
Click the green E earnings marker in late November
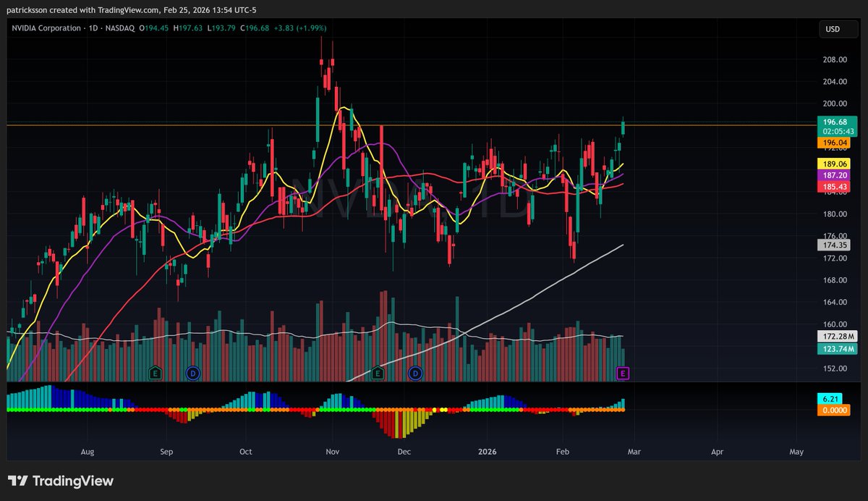(x=378, y=373)
